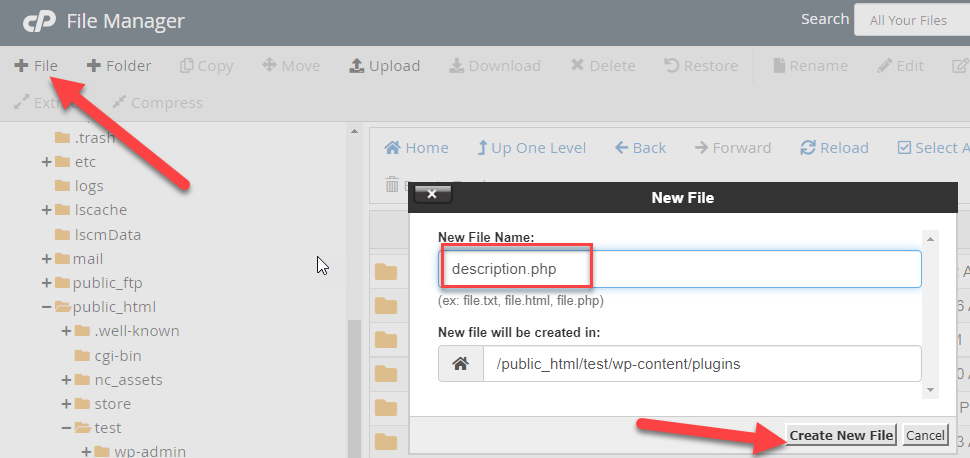Select the lscache folder

pos(91,210)
